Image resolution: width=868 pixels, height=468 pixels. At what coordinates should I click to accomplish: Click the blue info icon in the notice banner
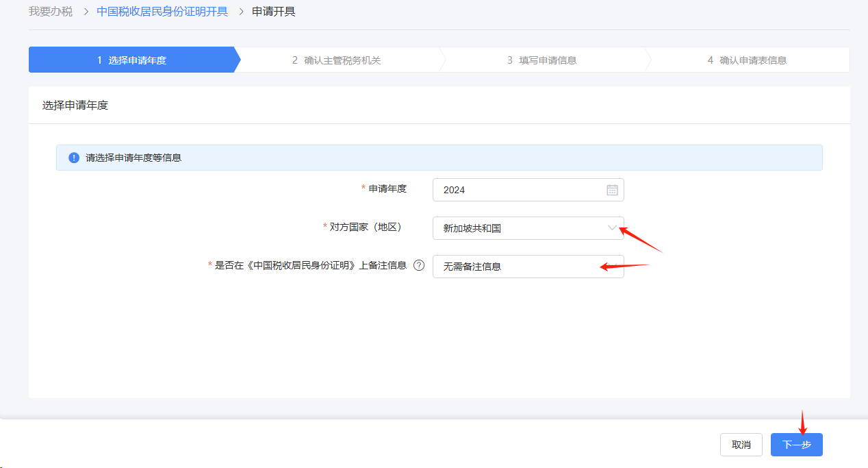point(73,157)
